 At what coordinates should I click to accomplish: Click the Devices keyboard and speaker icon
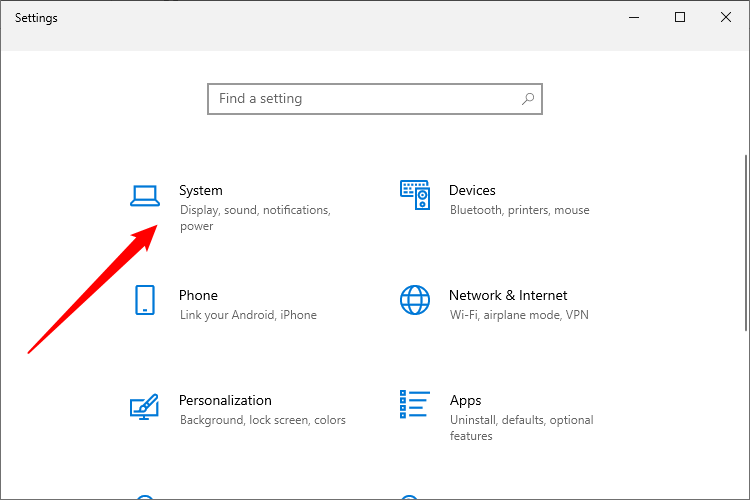(x=415, y=194)
